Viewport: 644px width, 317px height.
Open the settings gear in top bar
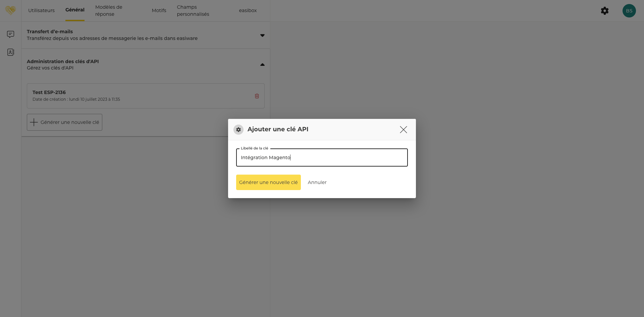pos(604,11)
